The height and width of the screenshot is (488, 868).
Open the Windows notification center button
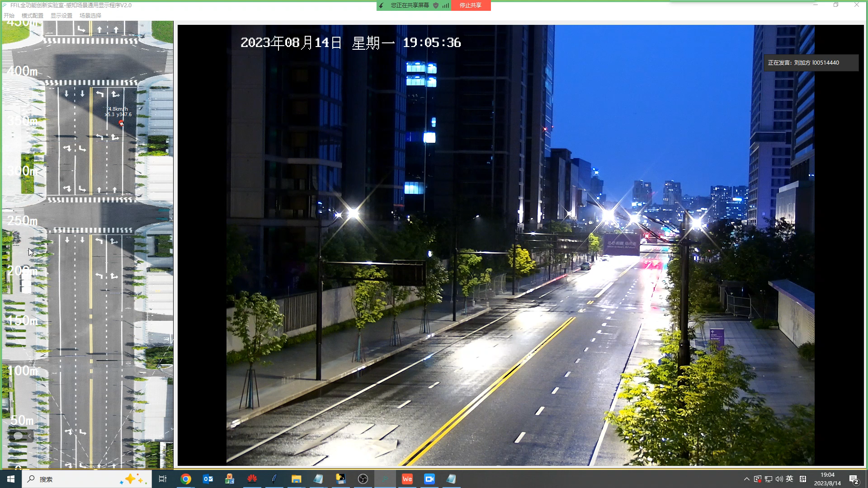854,479
